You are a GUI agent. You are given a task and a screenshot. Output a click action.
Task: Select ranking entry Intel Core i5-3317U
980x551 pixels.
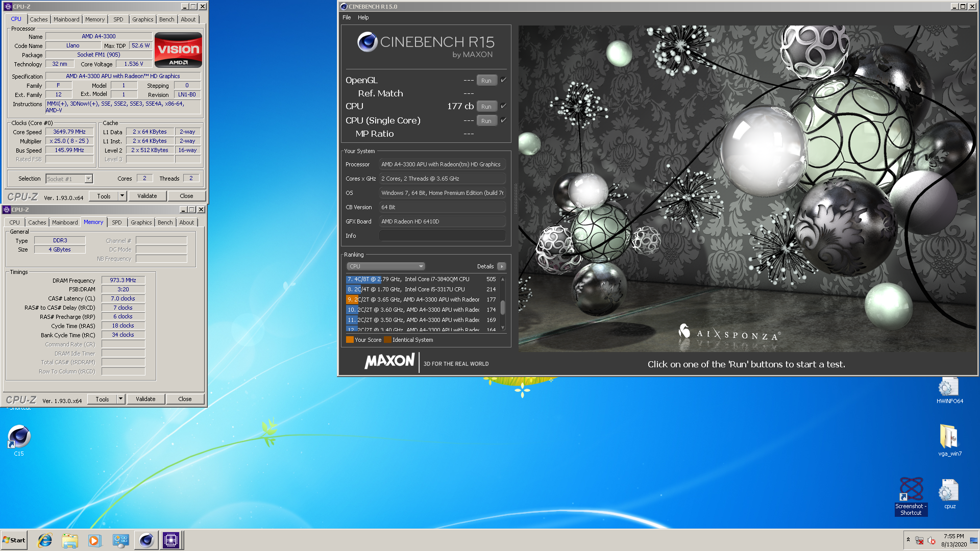coord(422,289)
